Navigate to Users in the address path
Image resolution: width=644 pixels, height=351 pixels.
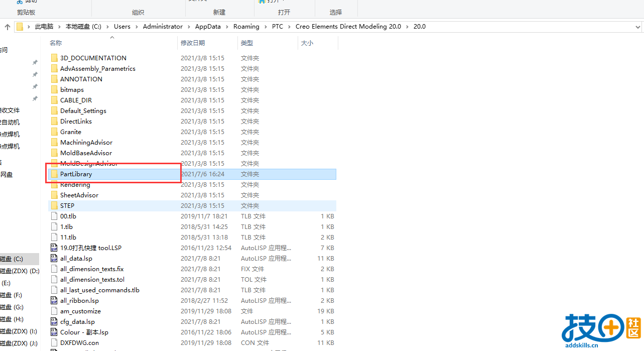[x=122, y=27]
